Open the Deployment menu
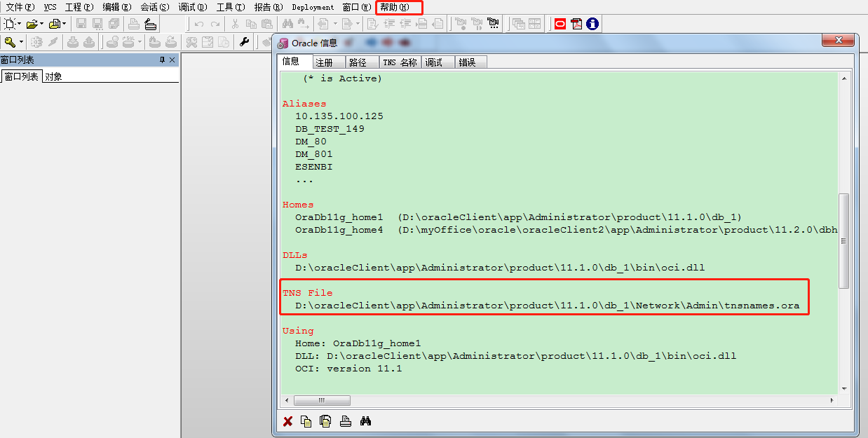The width and height of the screenshot is (868, 438). coord(313,7)
